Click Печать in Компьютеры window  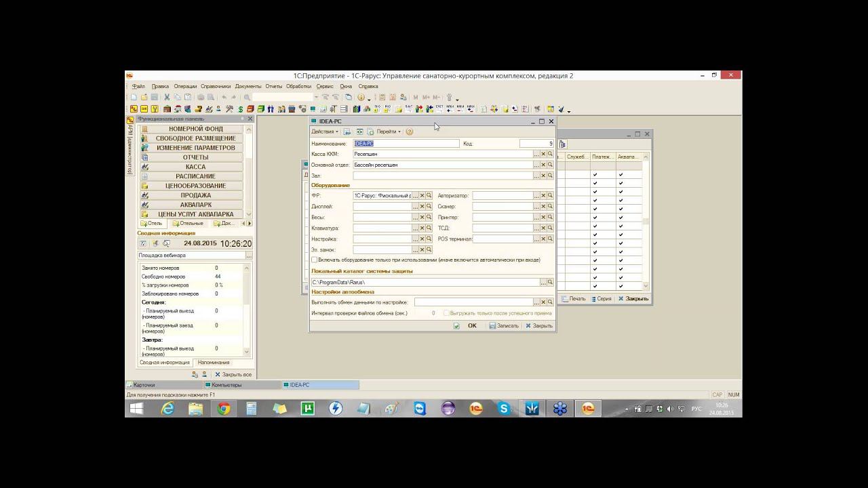pyautogui.click(x=573, y=298)
